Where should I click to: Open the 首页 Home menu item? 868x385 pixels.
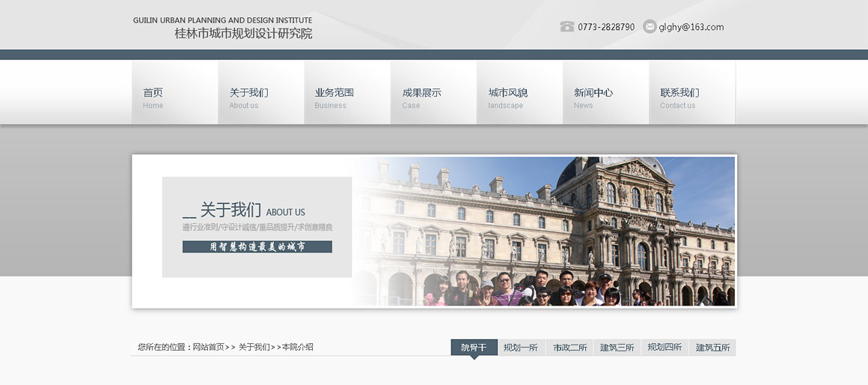[x=174, y=93]
